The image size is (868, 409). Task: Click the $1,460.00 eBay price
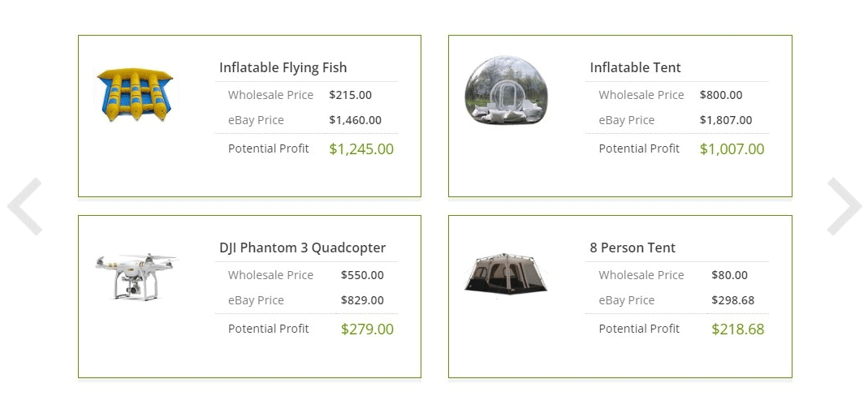[x=355, y=120]
